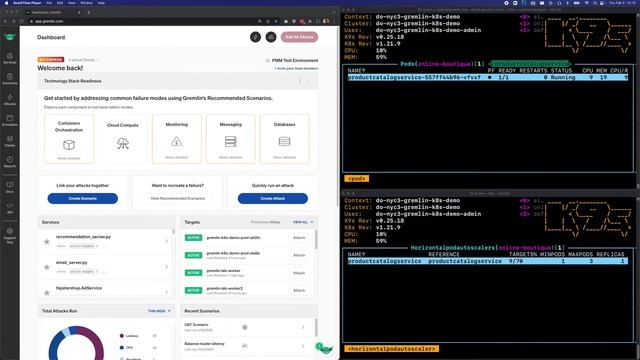Click the Halt All Attacks button
640x360 pixels.
[299, 37]
